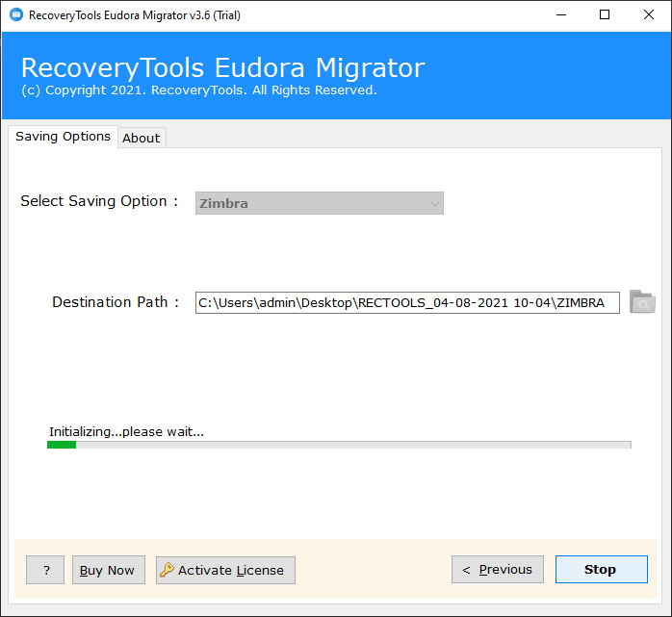Click the Stop button
The height and width of the screenshot is (617, 672).
pyautogui.click(x=602, y=570)
